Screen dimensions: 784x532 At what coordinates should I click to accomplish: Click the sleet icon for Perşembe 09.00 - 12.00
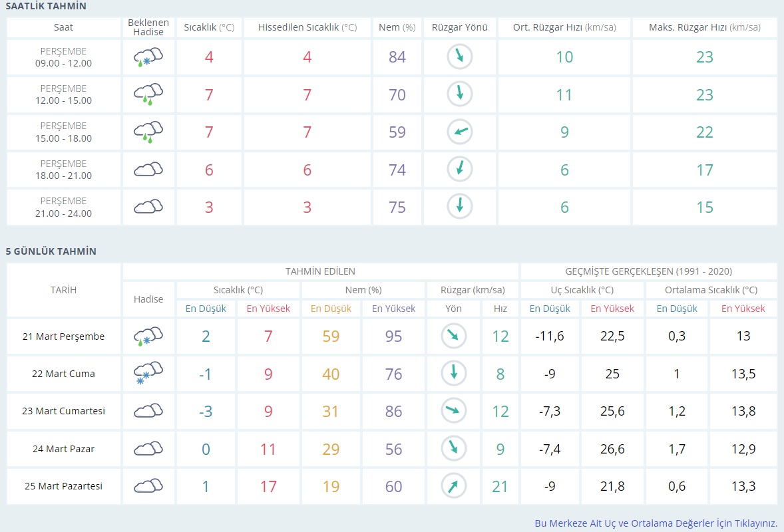(x=148, y=57)
